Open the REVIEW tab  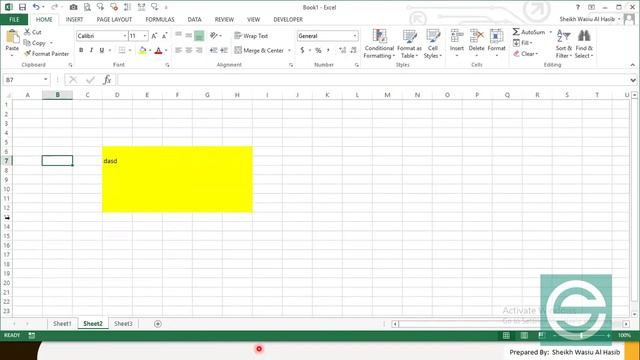point(224,19)
